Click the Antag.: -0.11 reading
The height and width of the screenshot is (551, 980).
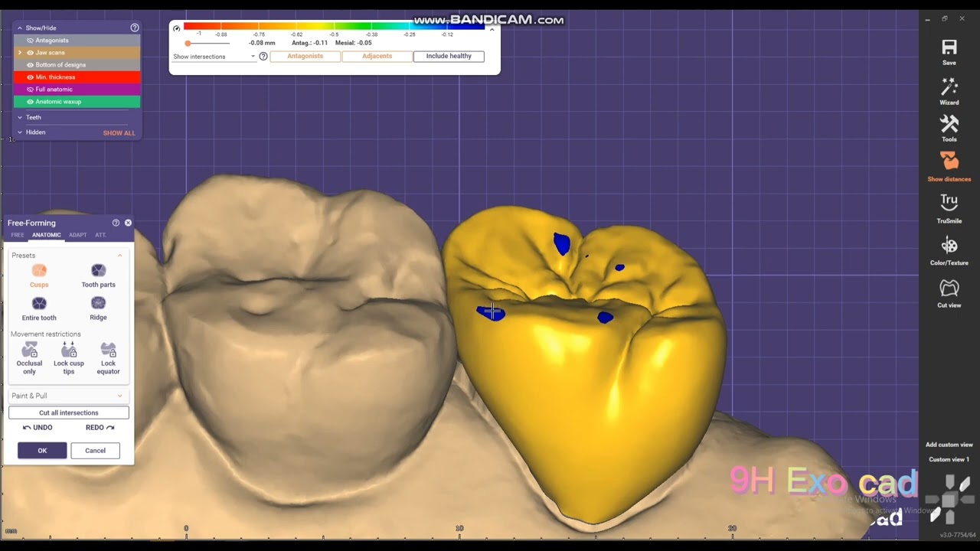coord(309,43)
